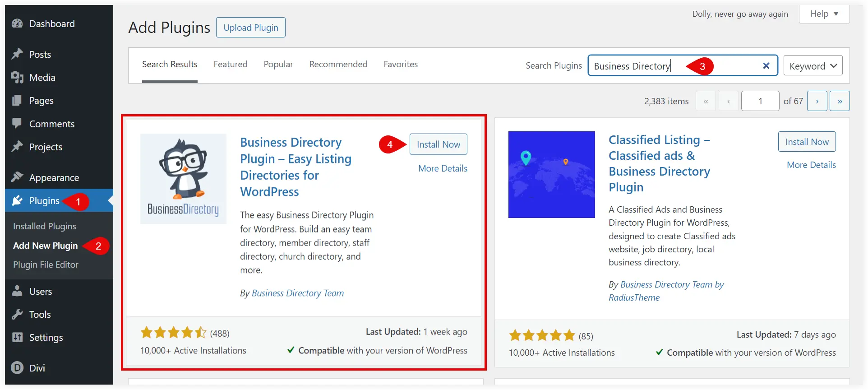Click the Users person icon

(17, 291)
